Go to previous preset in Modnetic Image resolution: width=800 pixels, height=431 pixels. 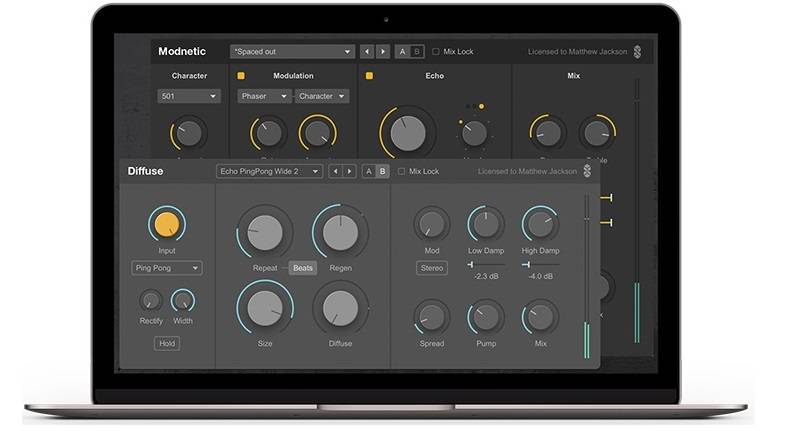coord(367,51)
